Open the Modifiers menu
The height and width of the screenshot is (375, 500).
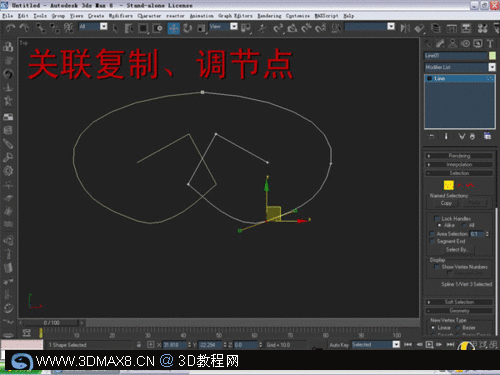tap(120, 16)
